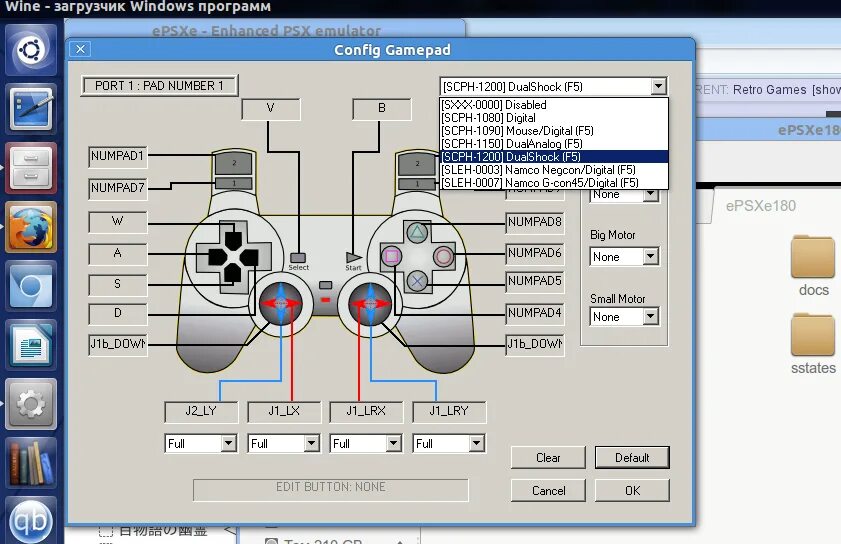Edit the NUMPAD1 L2 mapping field
This screenshot has width=841, height=544.
[x=118, y=156]
